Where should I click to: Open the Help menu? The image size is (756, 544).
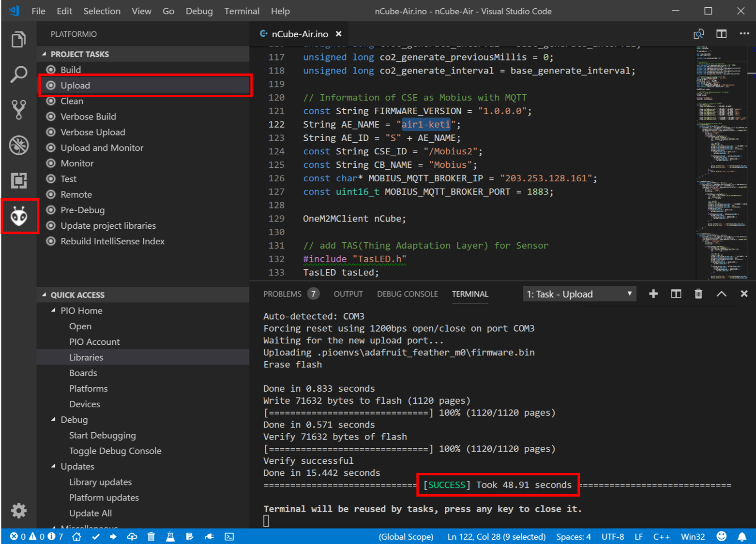click(280, 11)
